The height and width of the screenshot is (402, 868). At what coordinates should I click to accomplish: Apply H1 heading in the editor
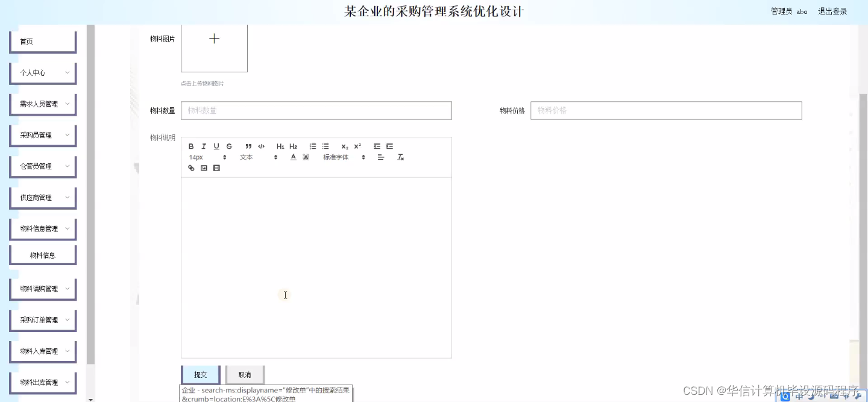click(280, 146)
